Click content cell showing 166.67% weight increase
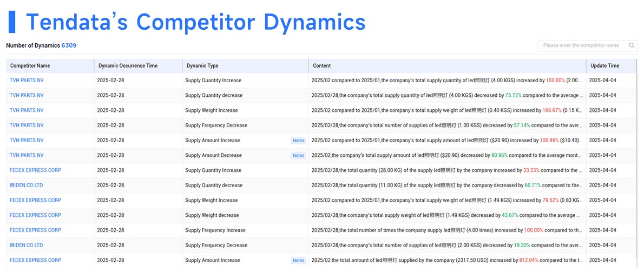The width and height of the screenshot is (644, 272). click(447, 110)
